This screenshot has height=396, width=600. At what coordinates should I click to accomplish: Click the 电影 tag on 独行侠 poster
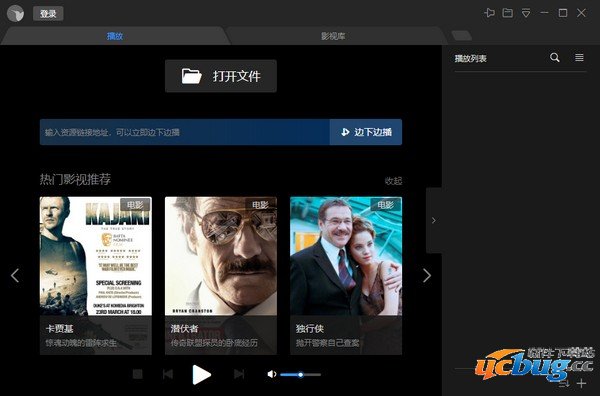point(385,205)
